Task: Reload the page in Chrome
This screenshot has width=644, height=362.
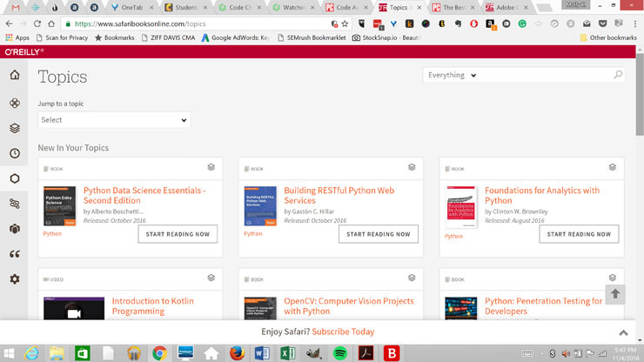Action: [37, 23]
